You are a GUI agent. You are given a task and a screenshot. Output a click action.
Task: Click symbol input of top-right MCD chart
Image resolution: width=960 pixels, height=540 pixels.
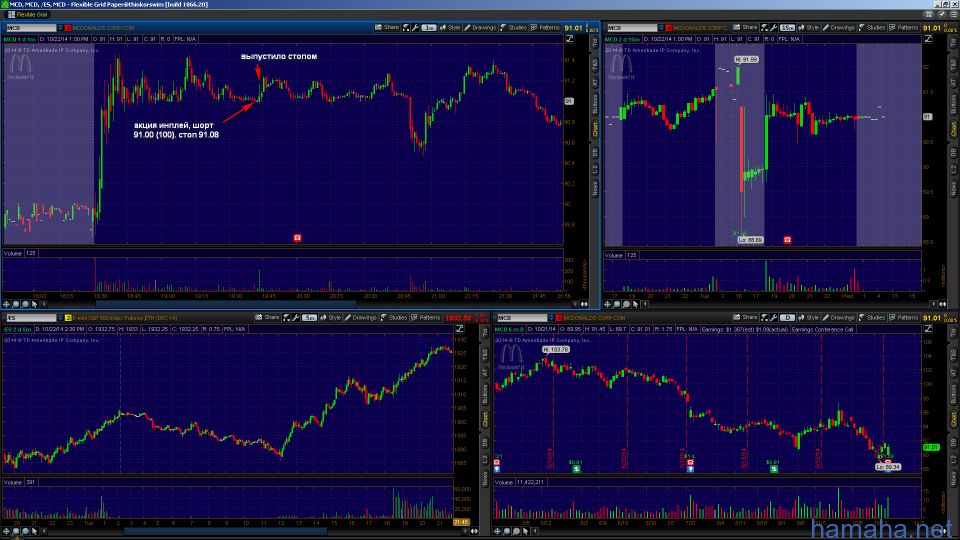tap(631, 28)
